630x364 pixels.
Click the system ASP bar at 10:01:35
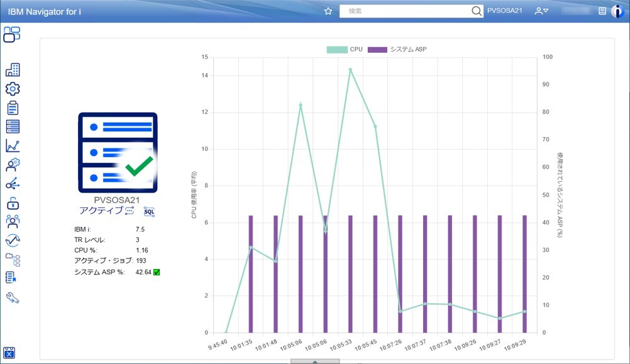(x=251, y=274)
